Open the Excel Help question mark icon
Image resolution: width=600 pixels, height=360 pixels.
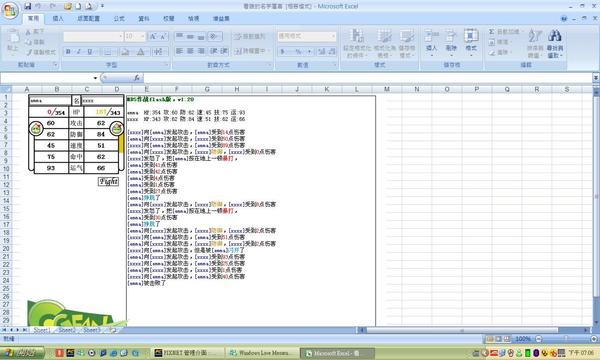coord(564,18)
